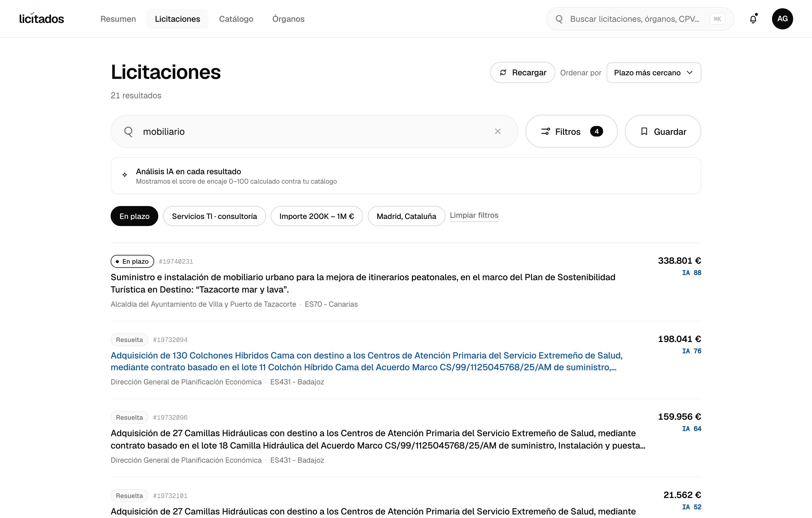Click Resuelta badge on #19732101
The height and width of the screenshot is (518, 812).
tap(129, 496)
